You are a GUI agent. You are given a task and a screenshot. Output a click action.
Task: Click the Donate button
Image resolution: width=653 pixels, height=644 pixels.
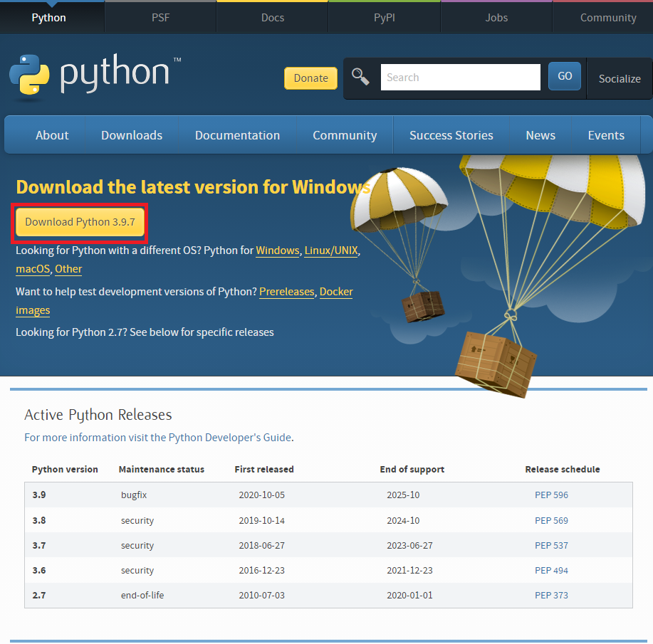pos(310,78)
